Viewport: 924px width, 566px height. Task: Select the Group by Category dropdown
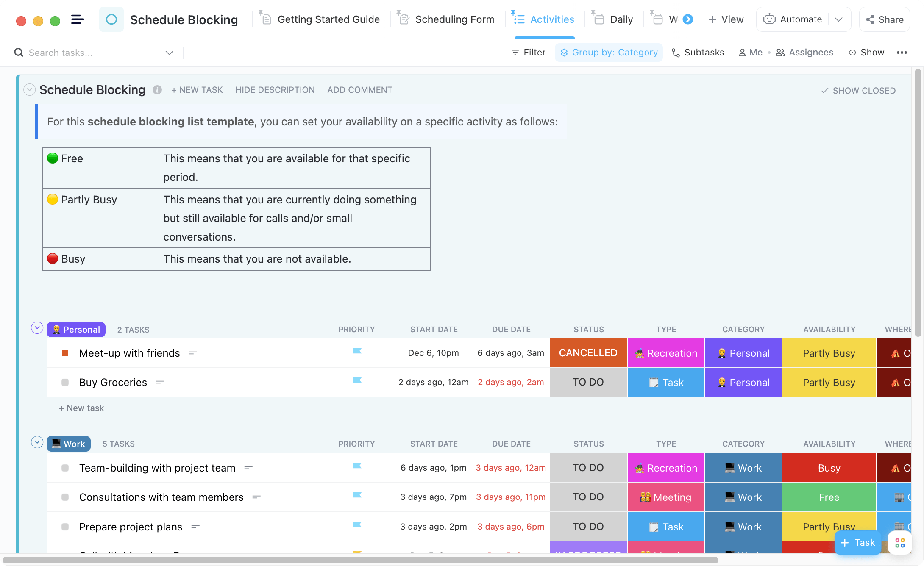609,52
